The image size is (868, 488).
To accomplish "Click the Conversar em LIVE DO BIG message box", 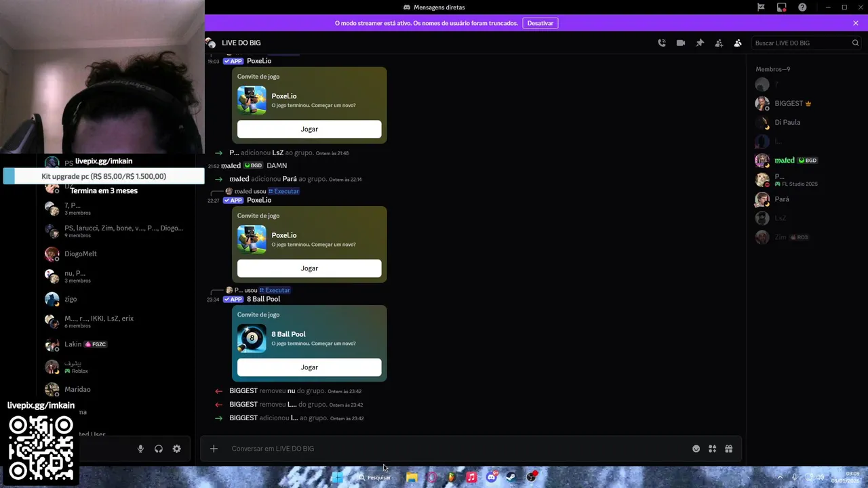I will tap(454, 449).
